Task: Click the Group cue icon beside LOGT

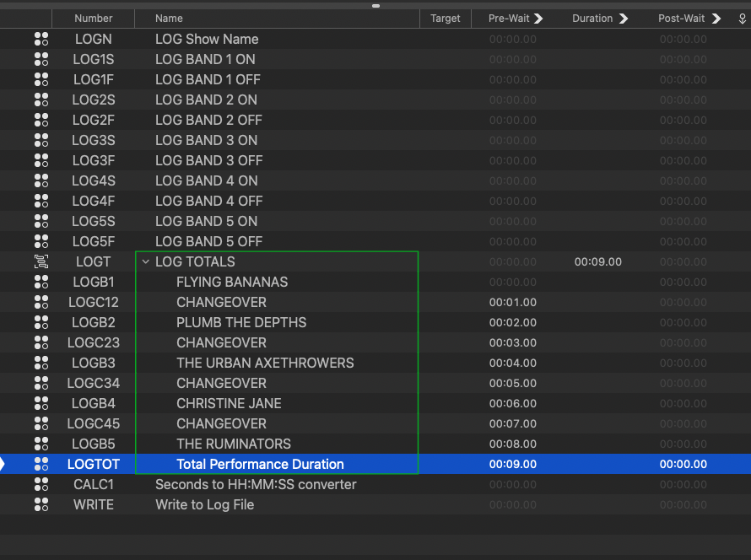Action: tap(41, 261)
